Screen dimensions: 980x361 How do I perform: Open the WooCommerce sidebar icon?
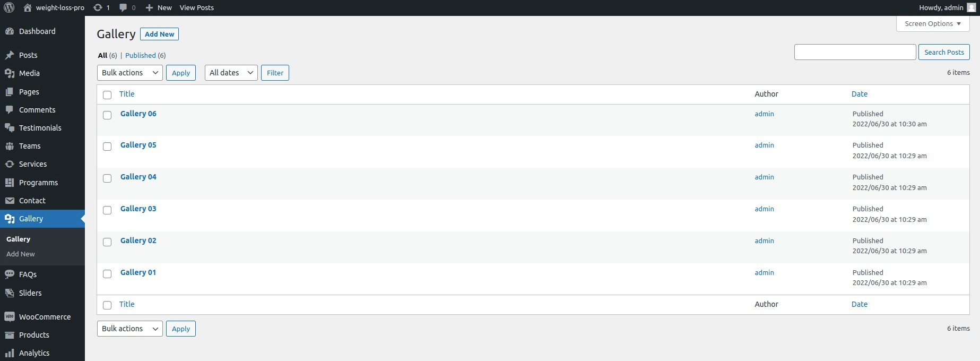(x=10, y=317)
